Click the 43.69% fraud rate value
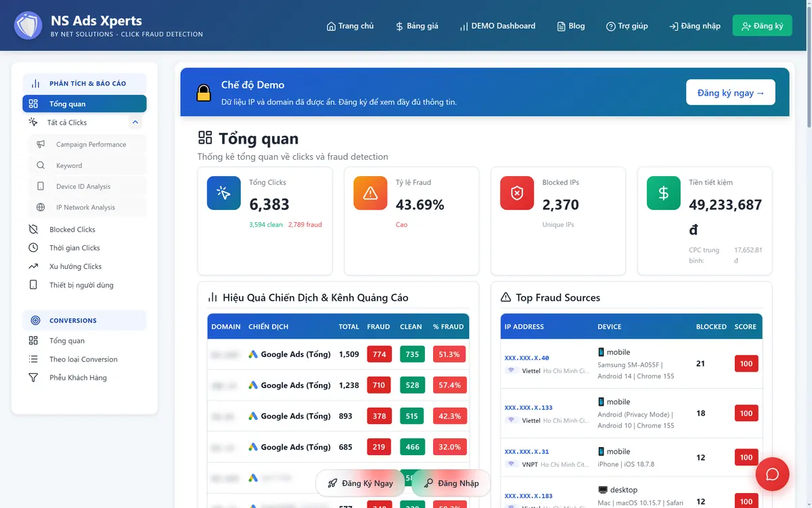This screenshot has height=508, width=812. [420, 205]
